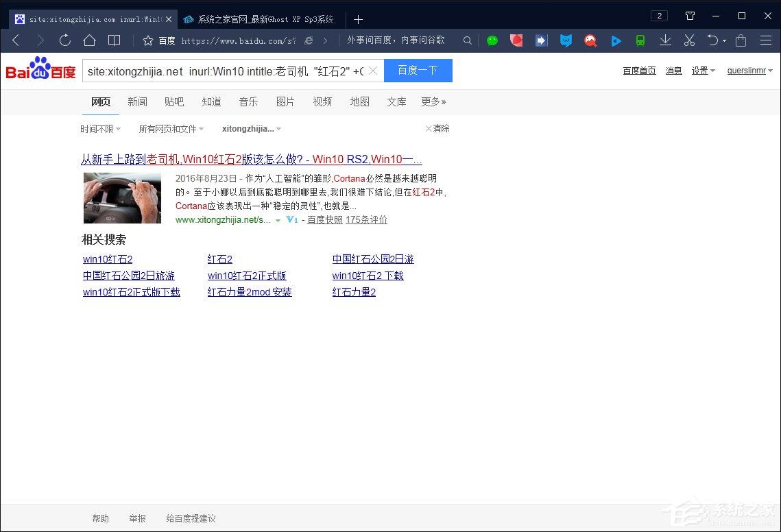Open the hamburger menu icon

(765, 40)
